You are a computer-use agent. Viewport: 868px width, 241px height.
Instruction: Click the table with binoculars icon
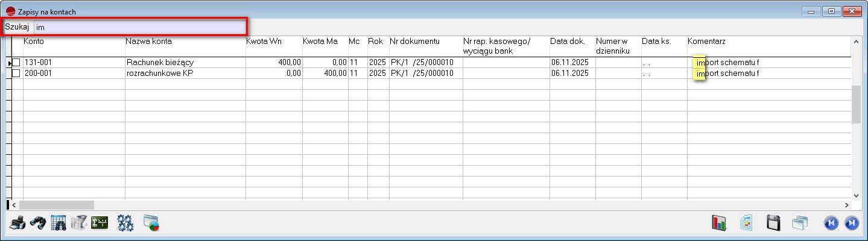point(59,223)
